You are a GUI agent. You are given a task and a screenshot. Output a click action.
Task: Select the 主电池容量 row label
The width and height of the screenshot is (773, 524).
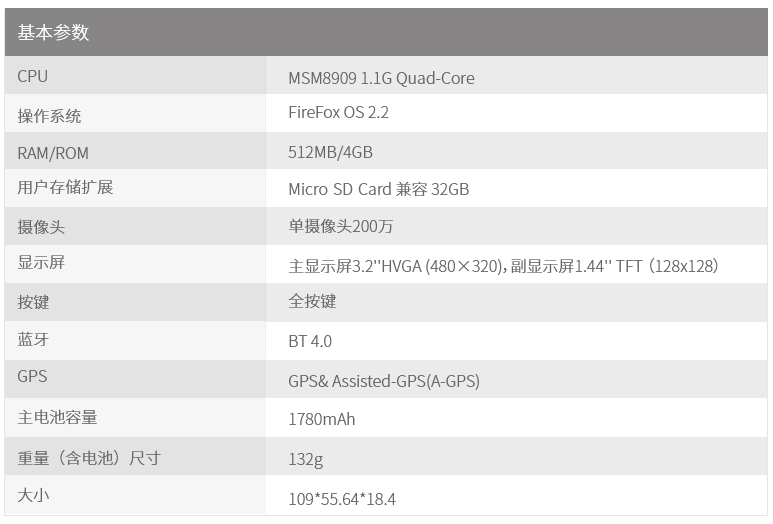(x=58, y=418)
